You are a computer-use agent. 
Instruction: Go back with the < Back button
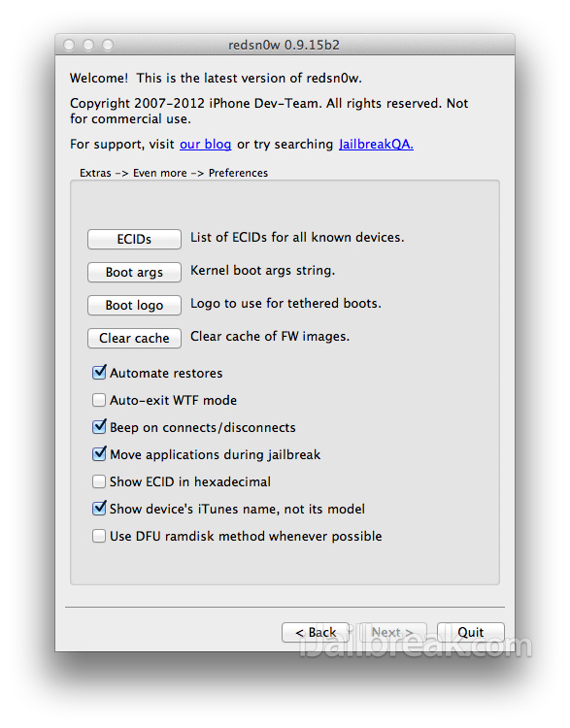tap(316, 632)
